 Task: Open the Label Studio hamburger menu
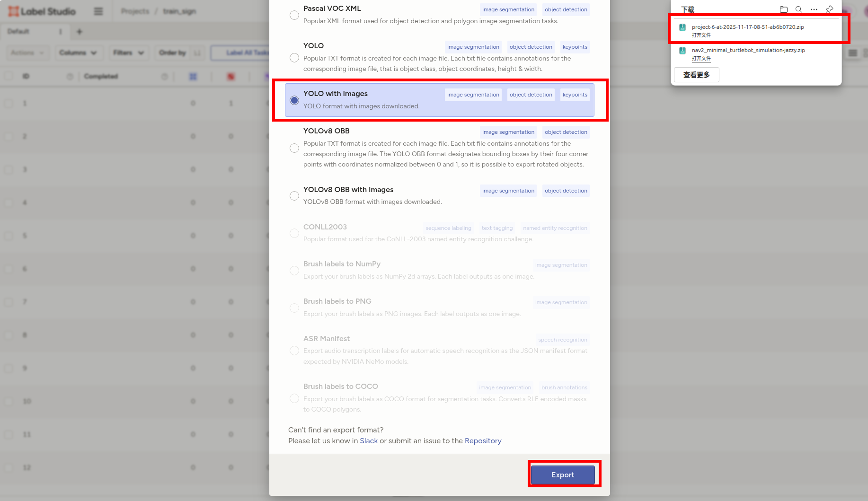coord(98,11)
